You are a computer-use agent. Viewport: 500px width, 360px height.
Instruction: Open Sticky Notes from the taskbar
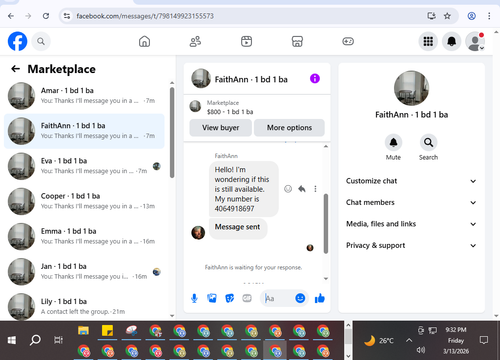pyautogui.click(x=107, y=331)
